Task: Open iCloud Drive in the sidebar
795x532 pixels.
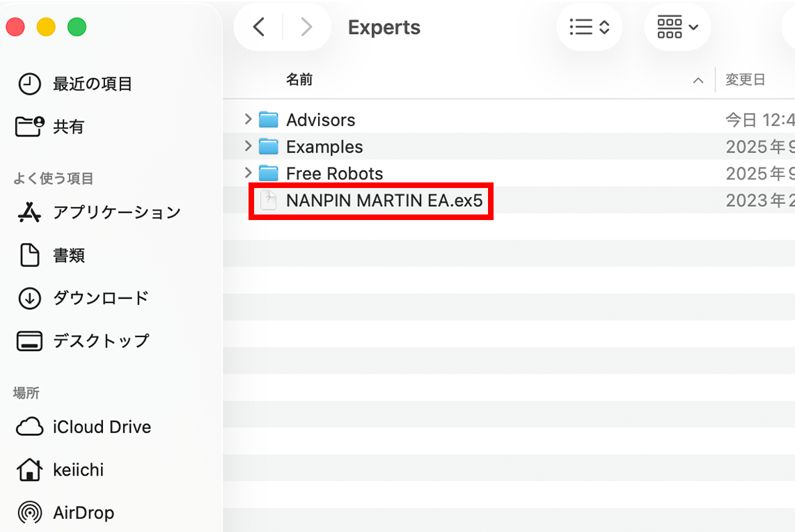Action: pyautogui.click(x=101, y=427)
